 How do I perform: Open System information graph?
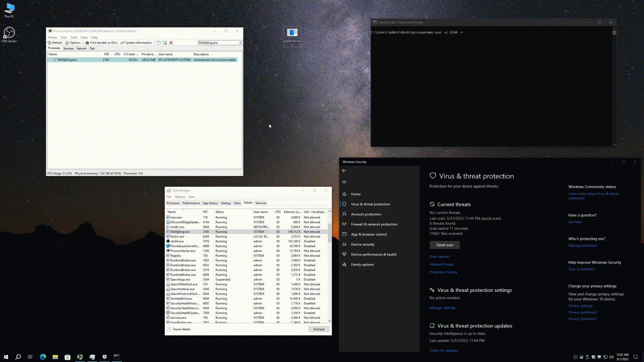click(x=136, y=43)
